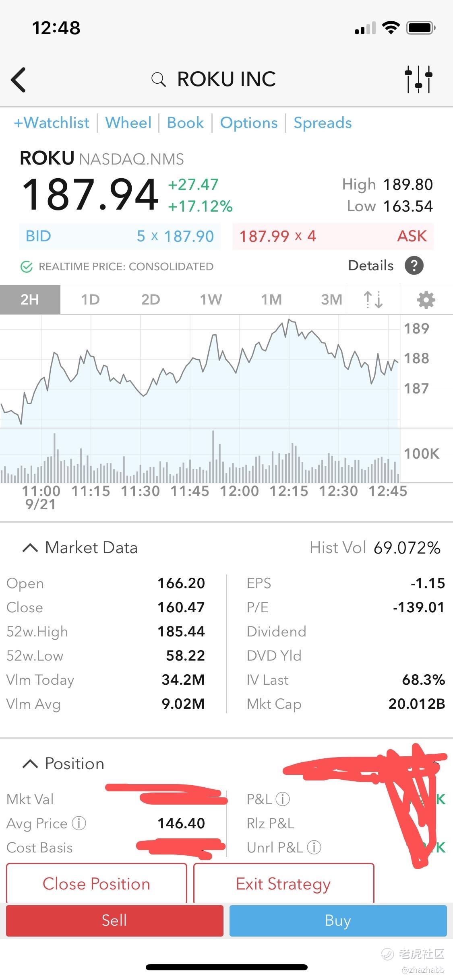Tap the Unrl P&L info icon

(x=314, y=848)
